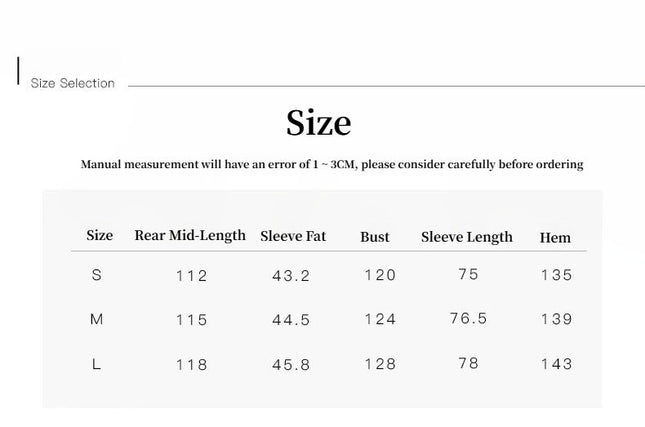Select the L size row label
The height and width of the screenshot is (427, 645).
(x=97, y=364)
